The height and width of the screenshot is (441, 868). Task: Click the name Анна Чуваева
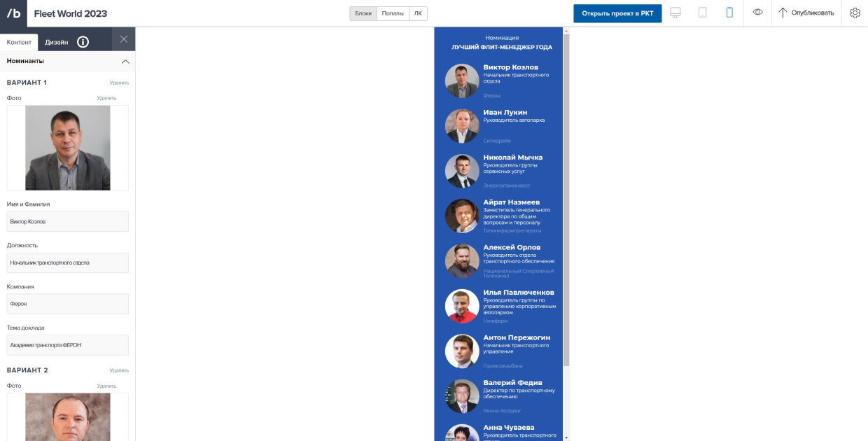coord(508,427)
